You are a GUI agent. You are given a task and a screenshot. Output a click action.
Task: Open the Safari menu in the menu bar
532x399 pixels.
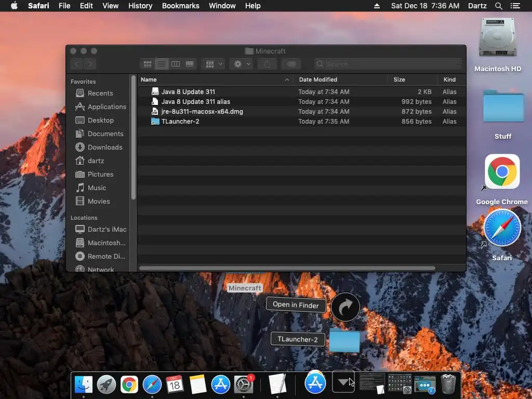tap(38, 6)
